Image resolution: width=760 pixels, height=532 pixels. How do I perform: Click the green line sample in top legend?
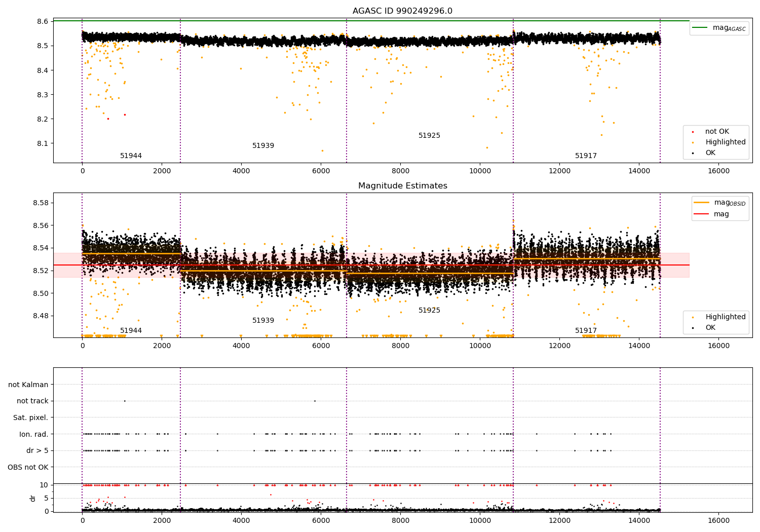click(x=700, y=28)
